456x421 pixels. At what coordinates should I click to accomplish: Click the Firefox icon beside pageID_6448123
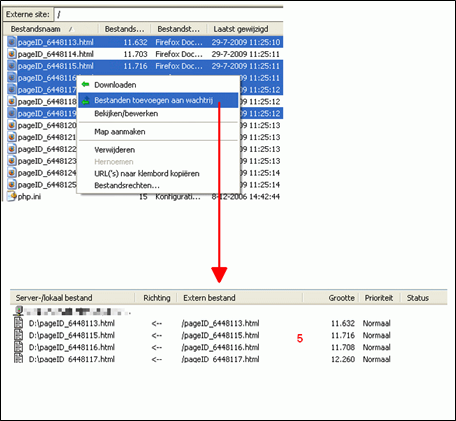click(12, 161)
